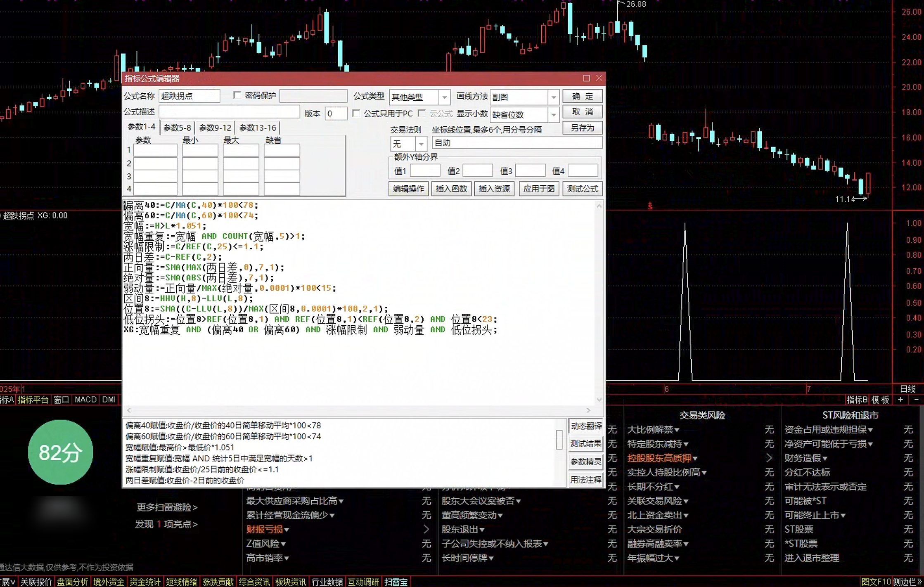Open 图文F10 bottom tab
The image size is (924, 587).
[876, 582]
